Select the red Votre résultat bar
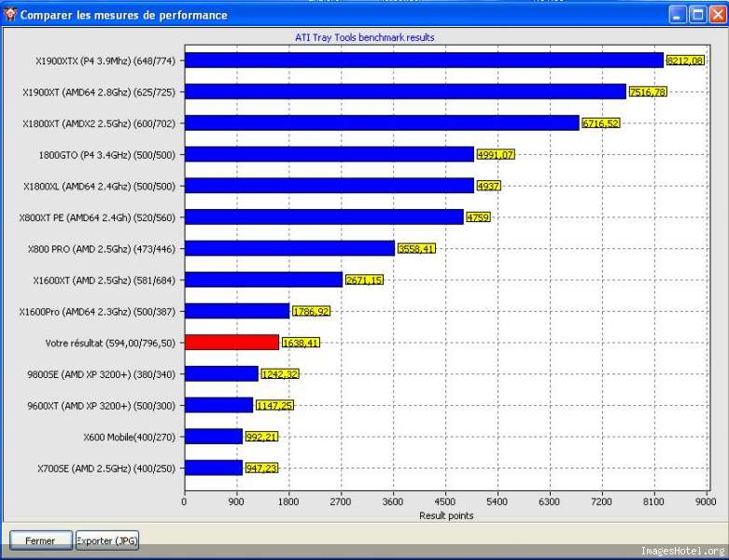 tap(231, 343)
